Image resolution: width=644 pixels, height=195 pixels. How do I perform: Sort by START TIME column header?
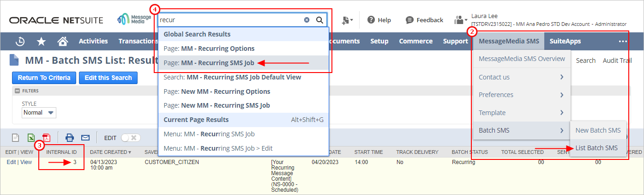(x=368, y=152)
